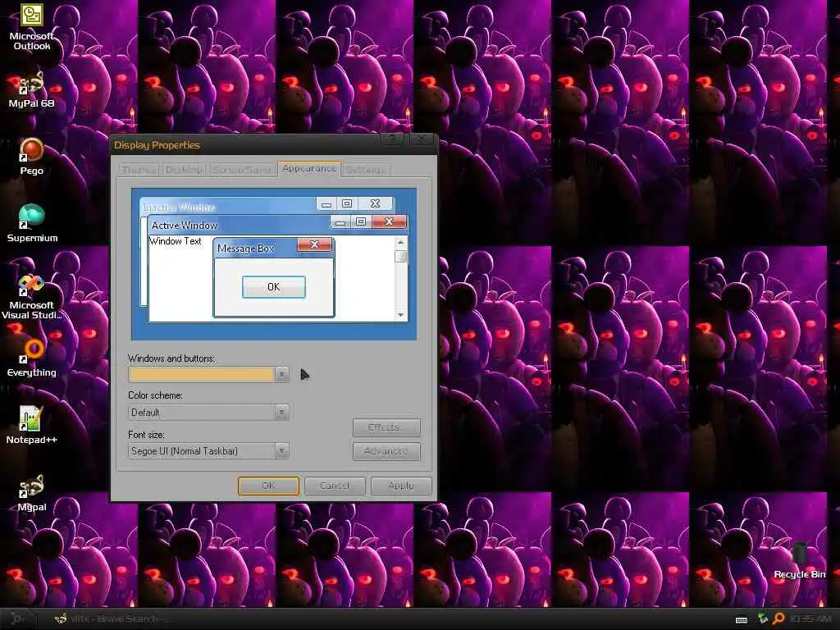Viewport: 840px width, 630px height.
Task: Click the Display Properties help button
Action: [393, 139]
